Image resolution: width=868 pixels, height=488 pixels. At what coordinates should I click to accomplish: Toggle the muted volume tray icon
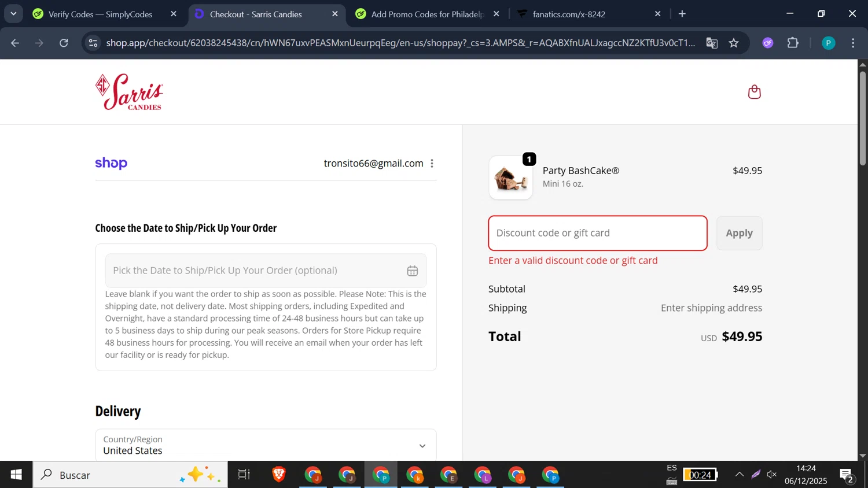tap(772, 475)
